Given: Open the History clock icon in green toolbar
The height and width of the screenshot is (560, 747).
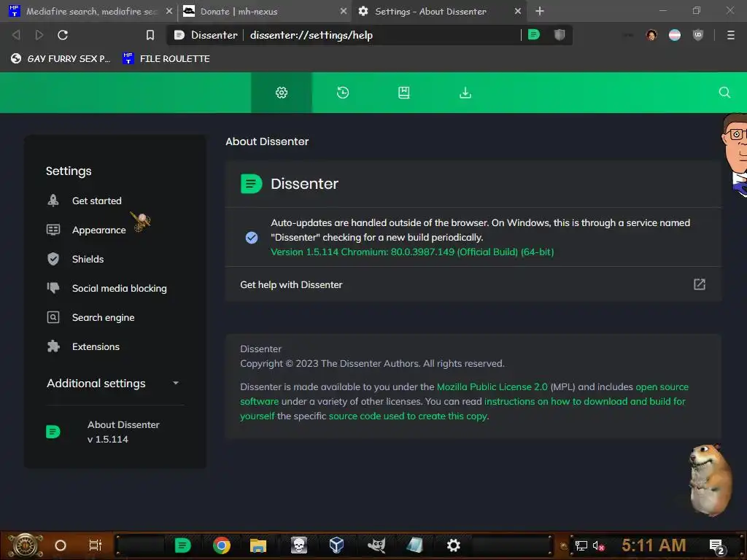Looking at the screenshot, I should click(343, 93).
